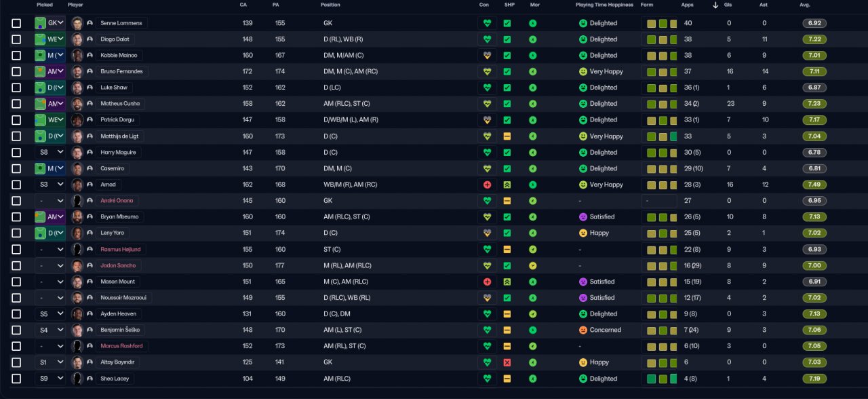Click Mason Mount's red injury icon
The width and height of the screenshot is (868, 399).
486,282
